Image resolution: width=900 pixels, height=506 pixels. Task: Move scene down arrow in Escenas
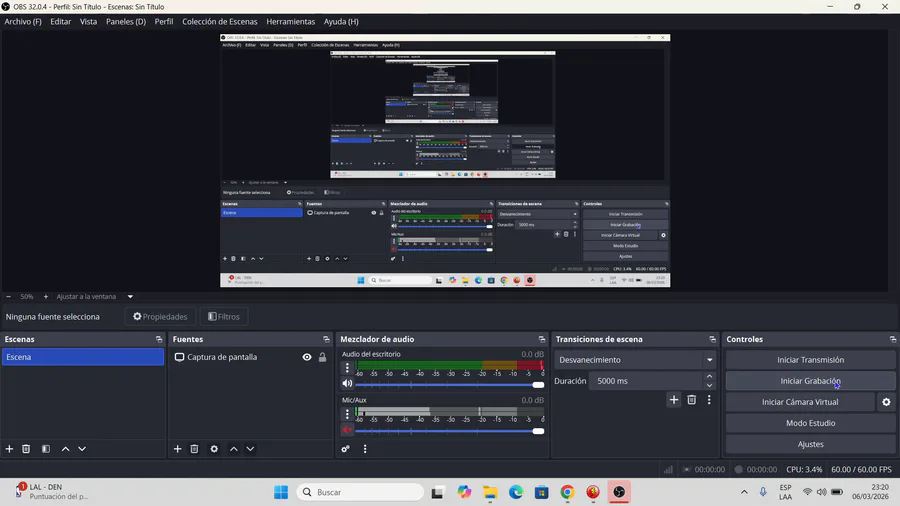(82, 449)
